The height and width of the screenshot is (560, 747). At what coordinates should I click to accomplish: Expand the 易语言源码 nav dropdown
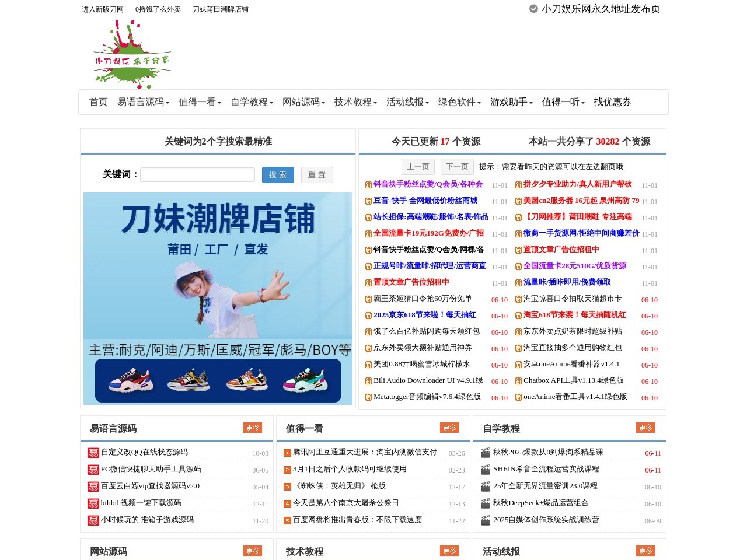[x=143, y=102]
